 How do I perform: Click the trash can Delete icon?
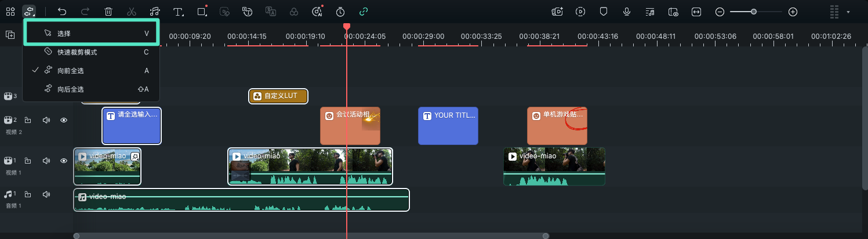point(108,12)
